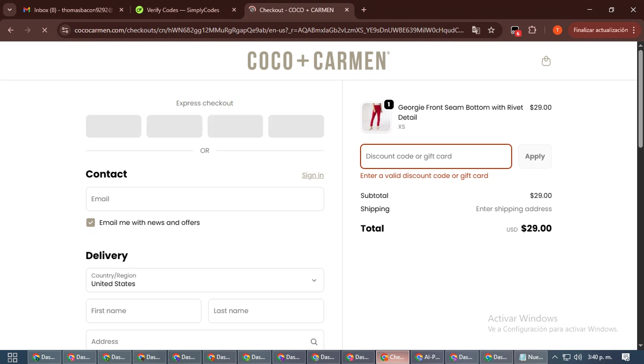Viewport: 644px width, 364px height.
Task: Click the address search magnifier icon
Action: click(314, 342)
